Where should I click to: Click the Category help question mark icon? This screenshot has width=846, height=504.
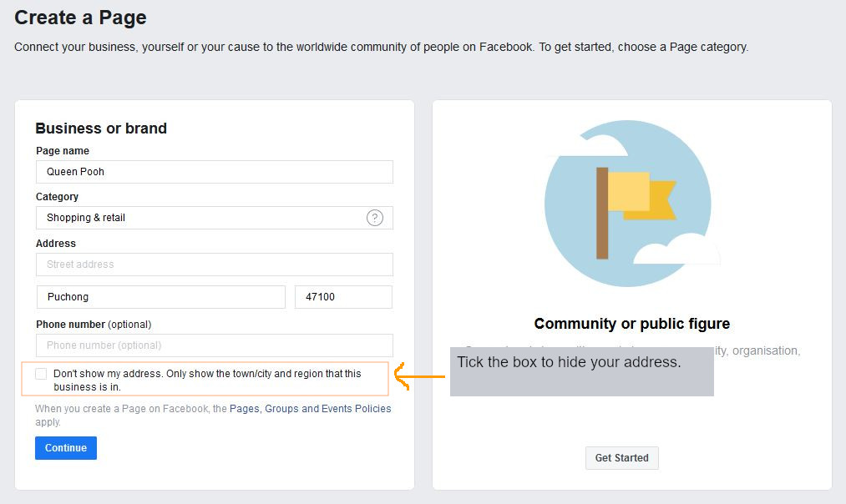(x=375, y=218)
